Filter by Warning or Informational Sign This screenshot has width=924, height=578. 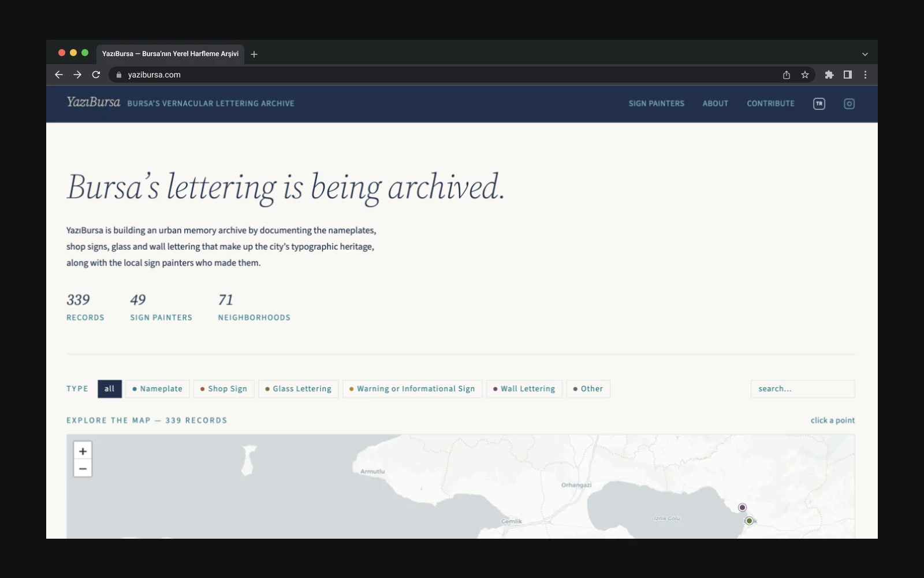412,388
